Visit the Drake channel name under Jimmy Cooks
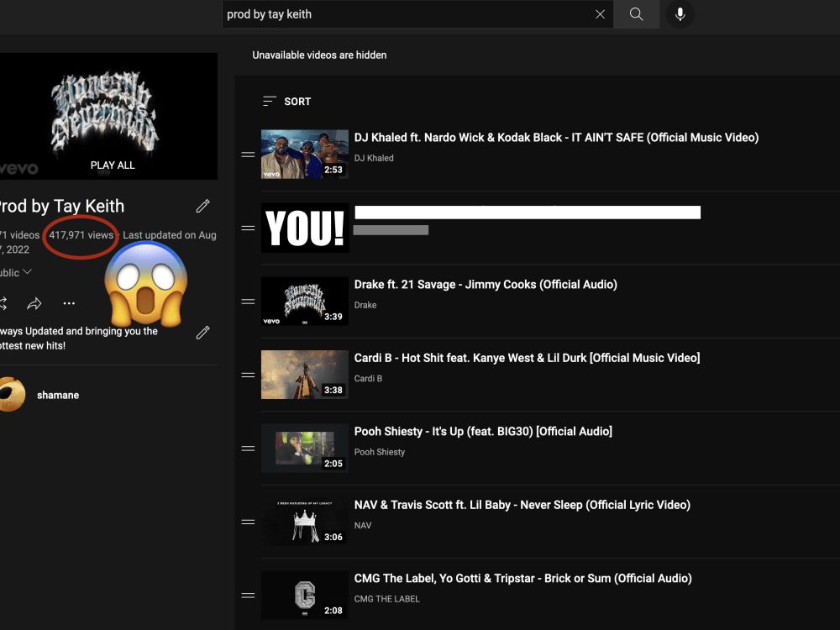This screenshot has width=840, height=630. coord(365,305)
